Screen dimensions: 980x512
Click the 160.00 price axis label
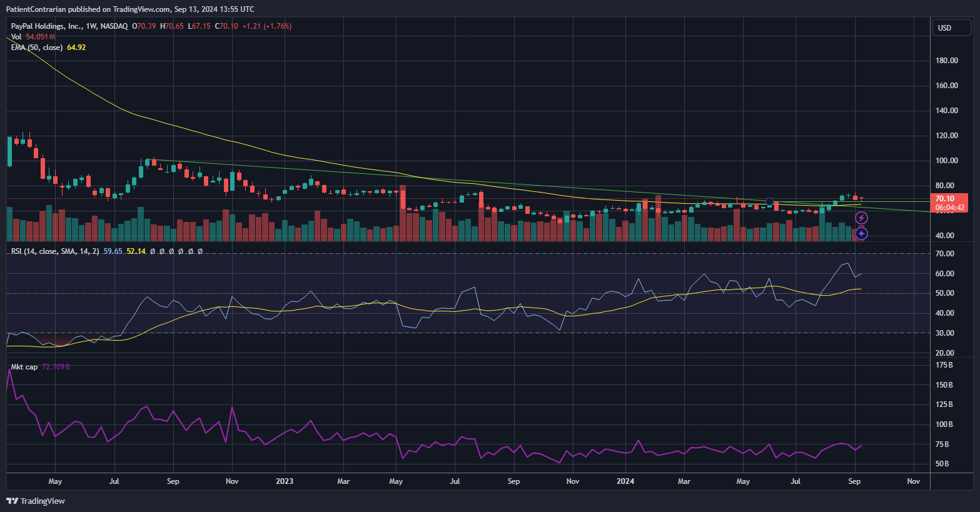pyautogui.click(x=947, y=86)
